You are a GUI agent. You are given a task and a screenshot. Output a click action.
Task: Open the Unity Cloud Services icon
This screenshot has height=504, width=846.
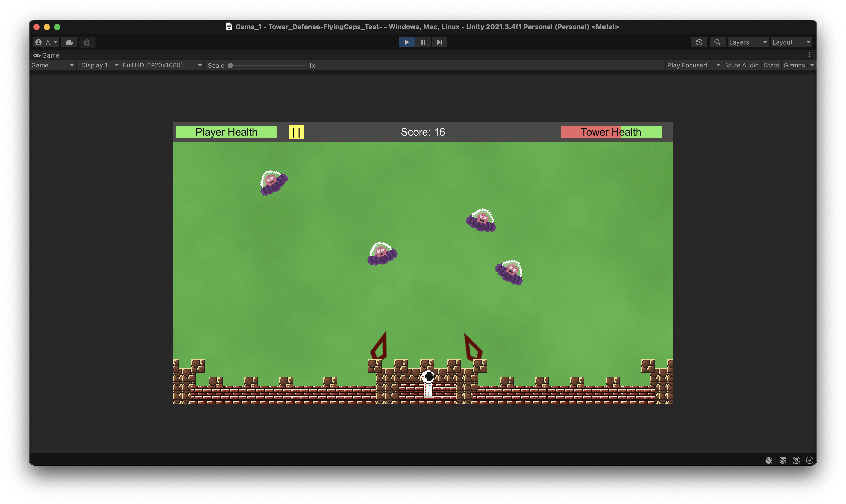69,42
